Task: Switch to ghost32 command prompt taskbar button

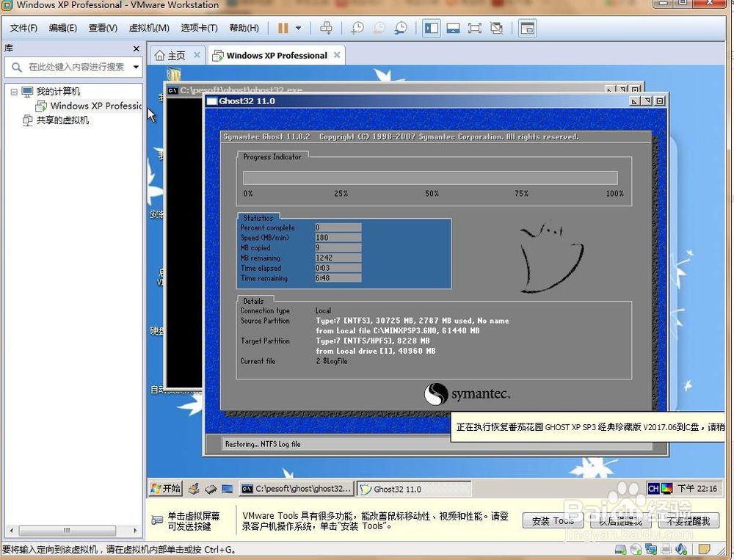Action: (x=297, y=489)
